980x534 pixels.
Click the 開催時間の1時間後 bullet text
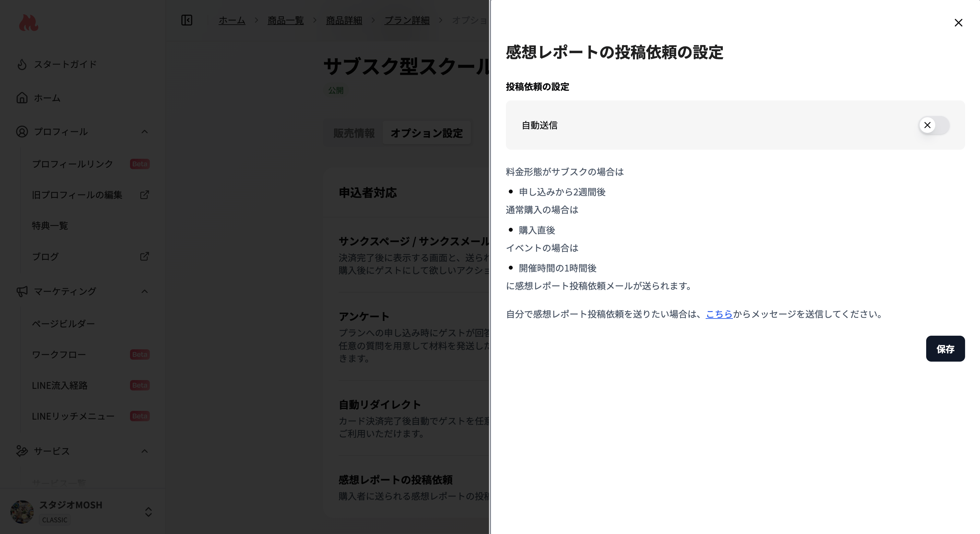click(x=557, y=268)
